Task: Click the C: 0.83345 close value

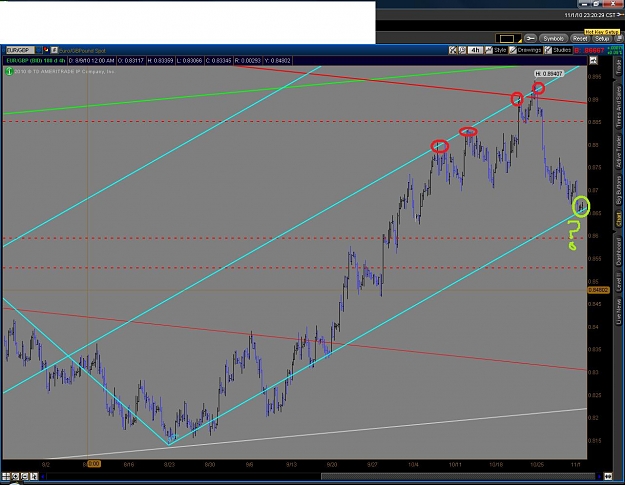Action: point(219,61)
